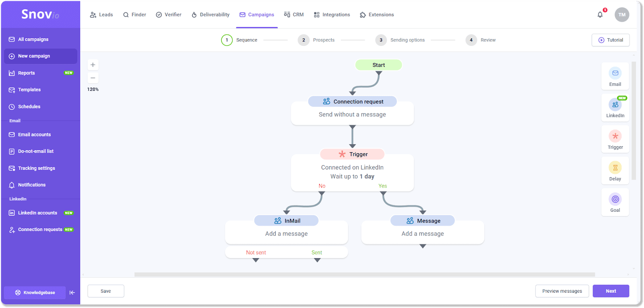Select the LinkedIn element icon in right panel
The width and height of the screenshot is (644, 308).
click(615, 105)
